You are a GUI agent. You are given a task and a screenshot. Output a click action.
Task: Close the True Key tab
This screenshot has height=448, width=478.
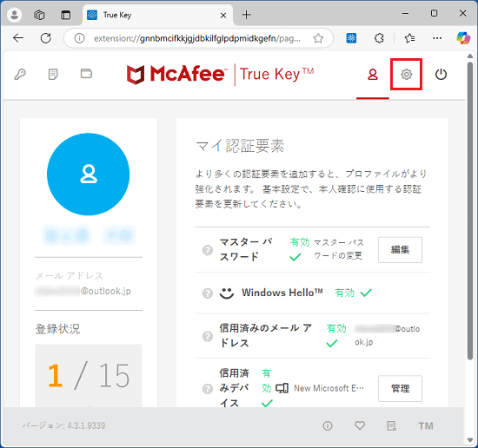[x=223, y=16]
